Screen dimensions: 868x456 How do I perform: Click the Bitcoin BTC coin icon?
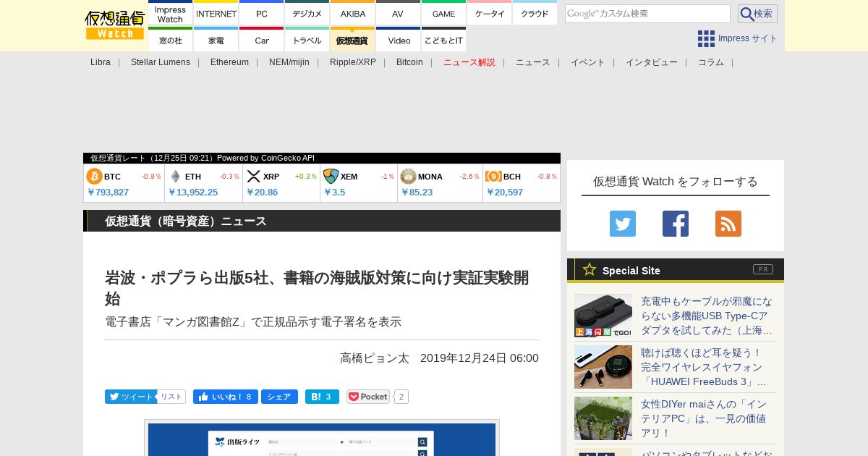(x=94, y=177)
